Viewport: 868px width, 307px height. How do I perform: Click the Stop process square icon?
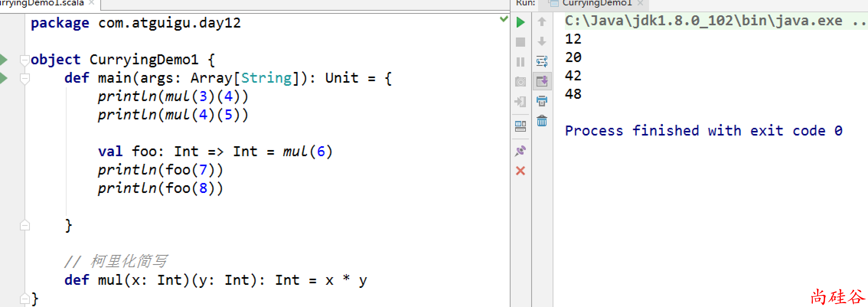(x=520, y=42)
